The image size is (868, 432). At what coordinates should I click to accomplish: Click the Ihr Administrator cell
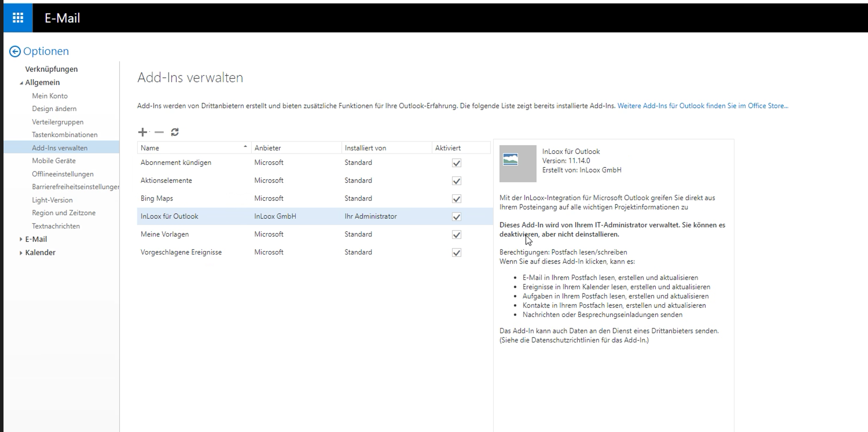(x=370, y=216)
